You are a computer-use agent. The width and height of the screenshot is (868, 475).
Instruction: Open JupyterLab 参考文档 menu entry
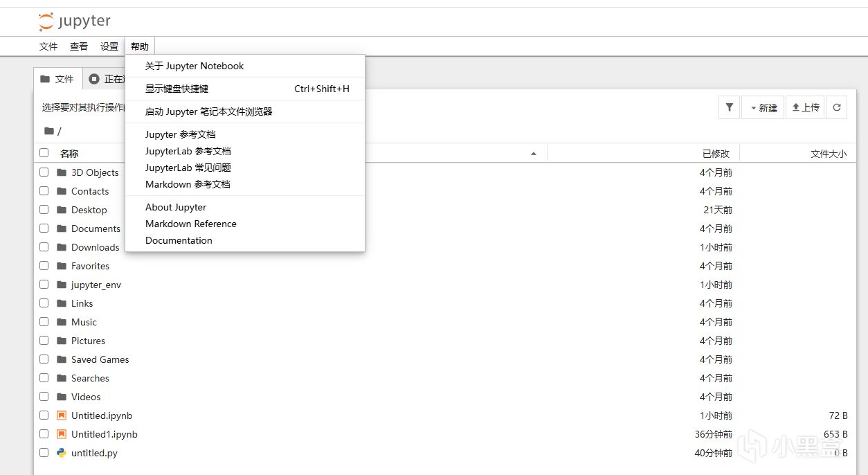click(245, 151)
